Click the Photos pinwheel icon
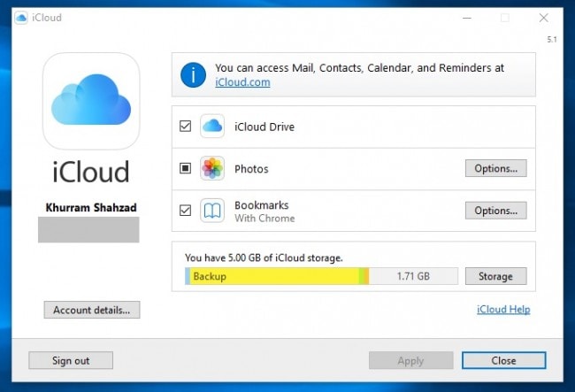Image resolution: width=575 pixels, height=392 pixels. (x=212, y=168)
